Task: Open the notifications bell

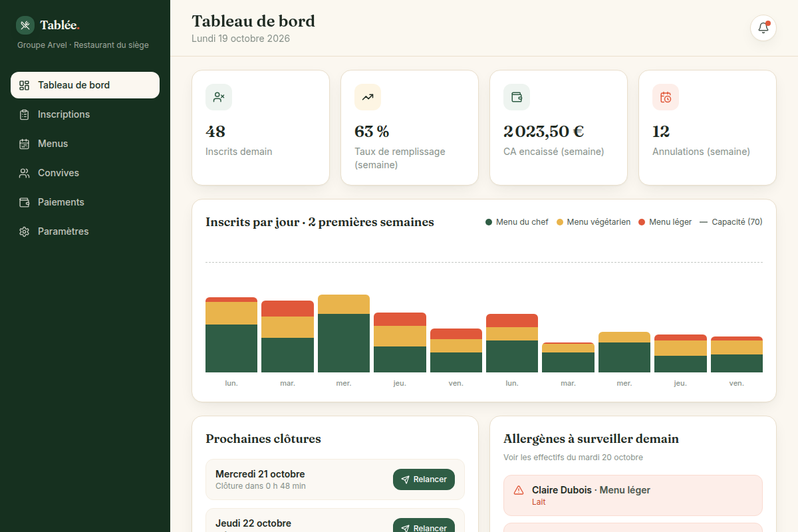Action: (x=763, y=28)
